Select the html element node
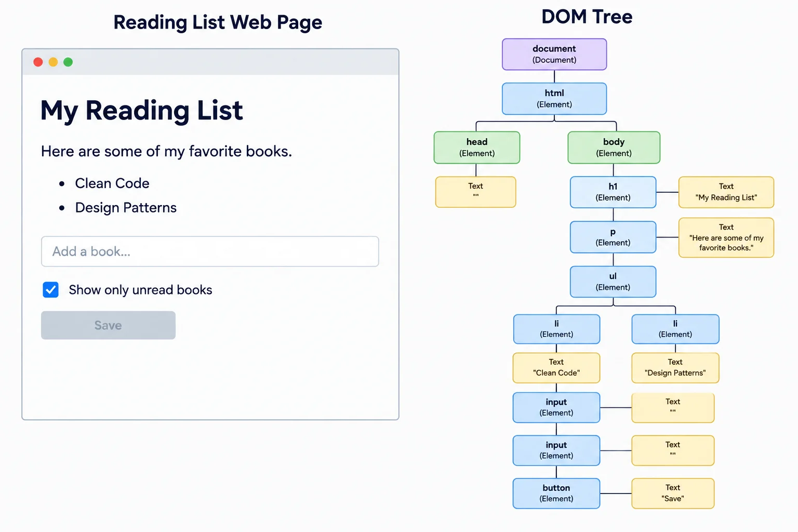 click(x=554, y=99)
